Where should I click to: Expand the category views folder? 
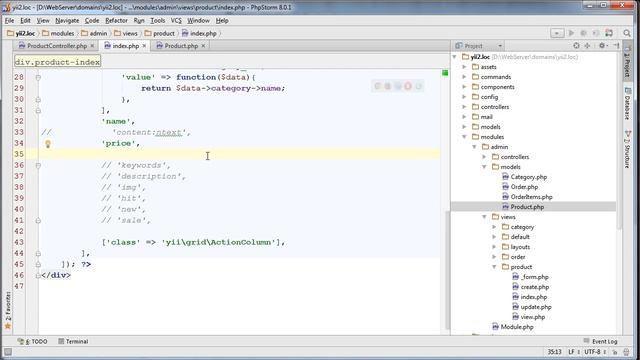point(494,227)
